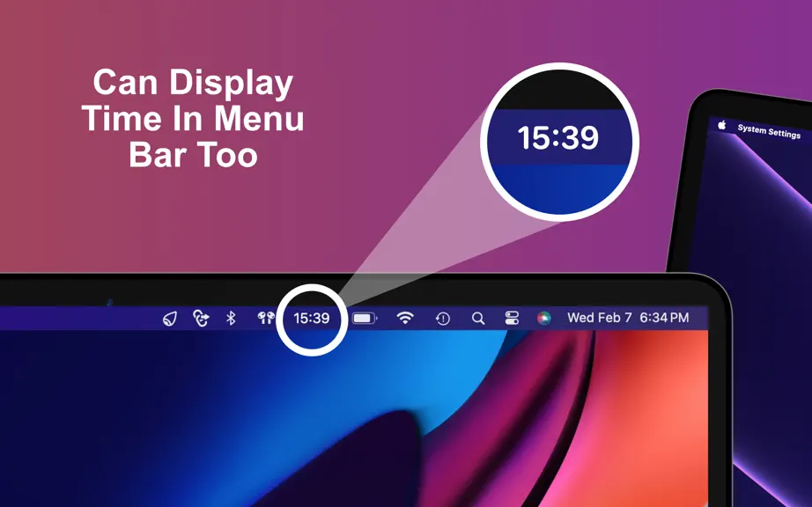
Task: Open Spotlight search magnifier icon
Action: pos(478,318)
